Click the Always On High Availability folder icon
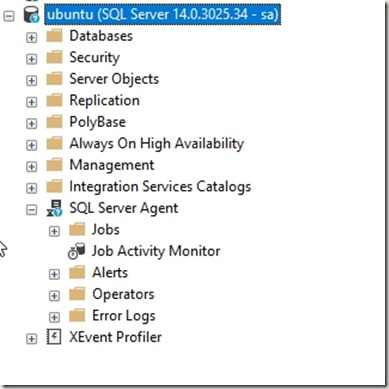Viewport: 389px width, 389px height. pos(54,143)
